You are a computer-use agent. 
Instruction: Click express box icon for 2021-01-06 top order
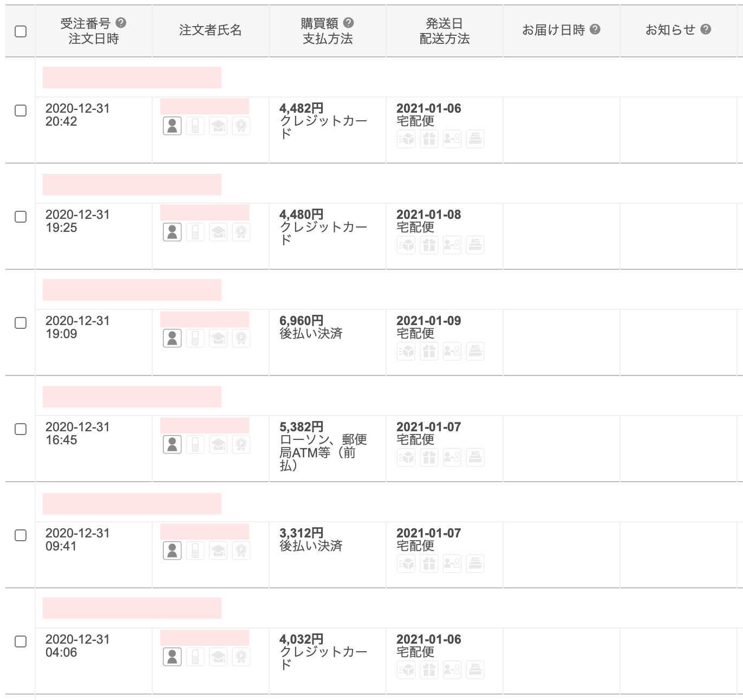pyautogui.click(x=406, y=139)
